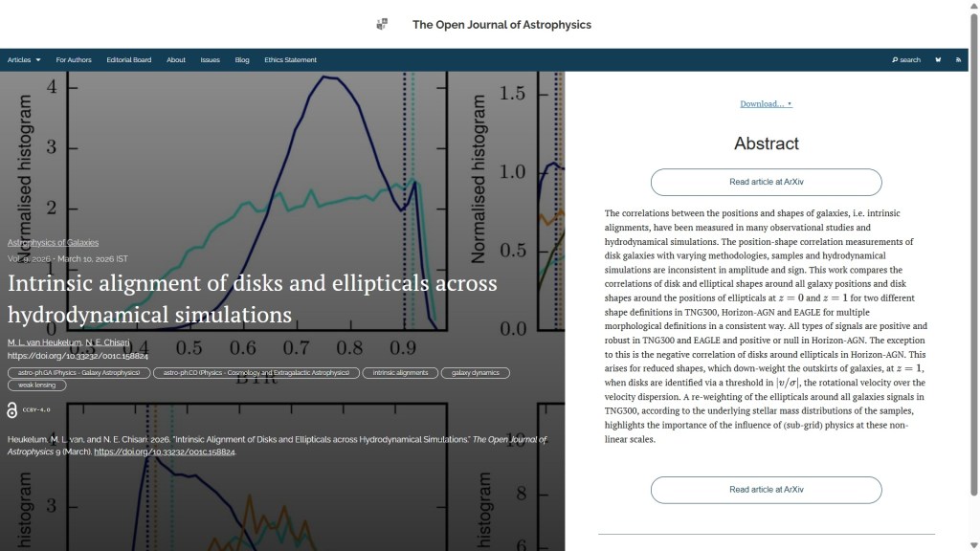The image size is (980, 551).
Task: Click the journal logo icon in header
Action: click(383, 24)
